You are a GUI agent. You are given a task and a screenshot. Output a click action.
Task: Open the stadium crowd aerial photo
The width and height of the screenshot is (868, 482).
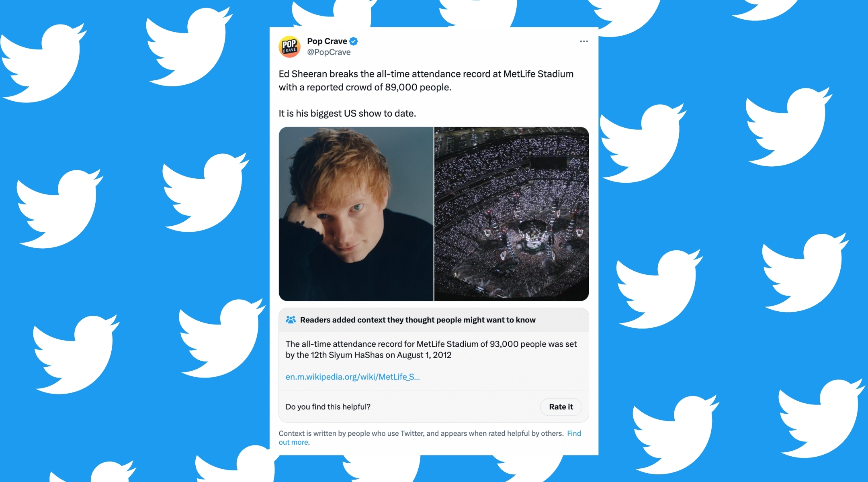pyautogui.click(x=512, y=214)
